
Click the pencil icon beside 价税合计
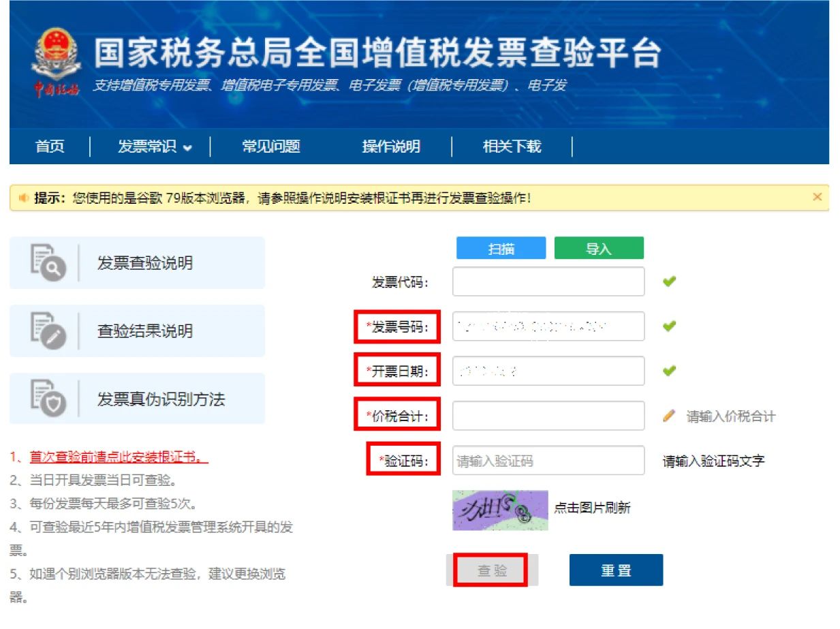click(670, 416)
